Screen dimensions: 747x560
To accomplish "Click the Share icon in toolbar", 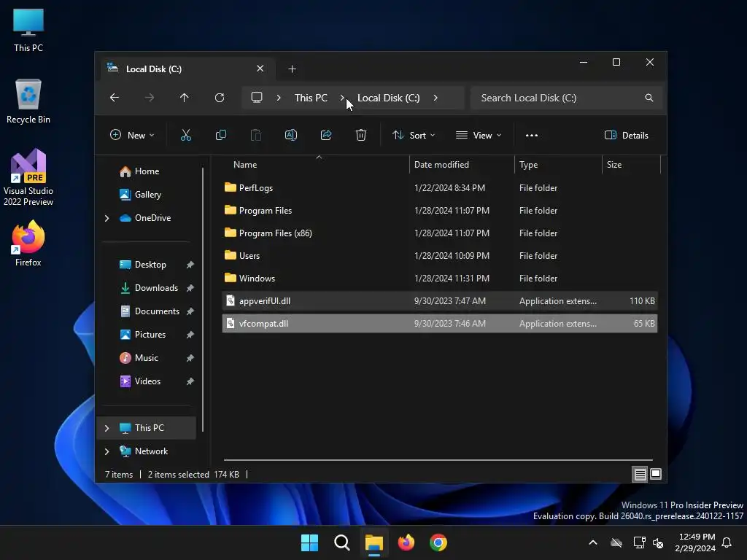I will (x=326, y=135).
